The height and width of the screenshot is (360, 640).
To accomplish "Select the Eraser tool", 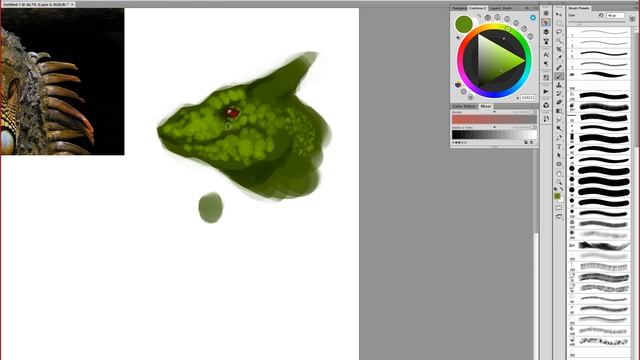I will pyautogui.click(x=559, y=102).
